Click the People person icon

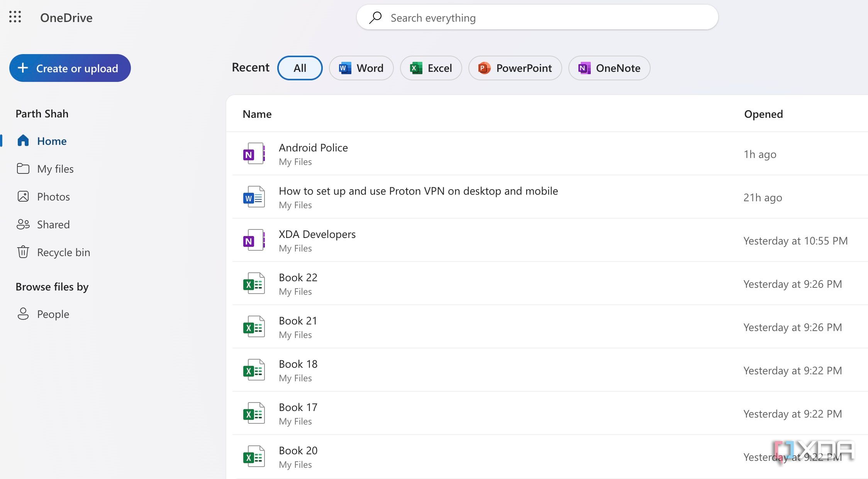coord(23,314)
